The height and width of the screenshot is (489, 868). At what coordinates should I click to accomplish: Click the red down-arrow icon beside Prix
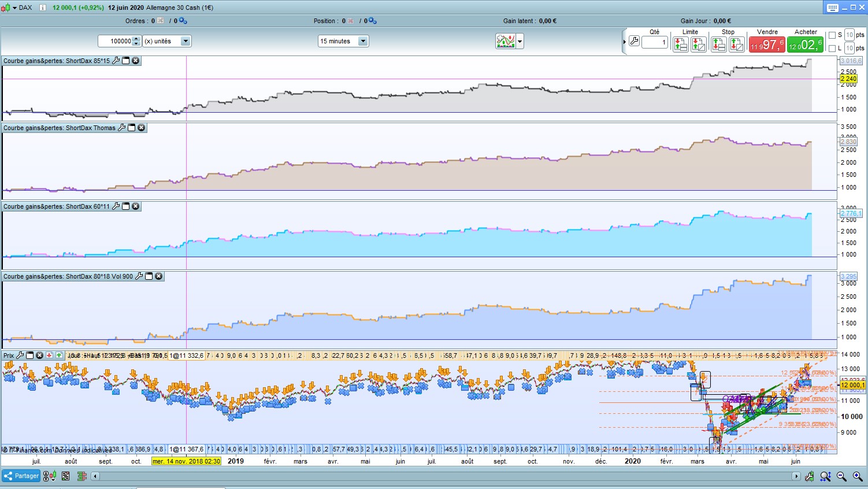(50, 355)
